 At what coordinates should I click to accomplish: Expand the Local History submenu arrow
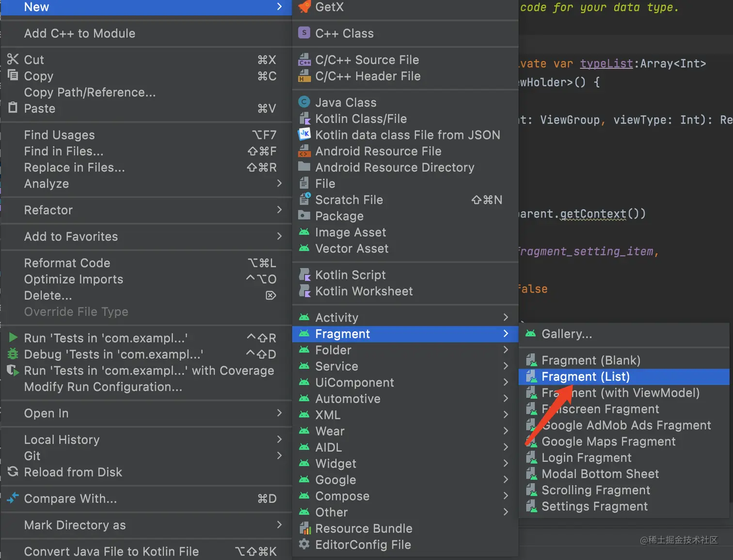click(279, 439)
